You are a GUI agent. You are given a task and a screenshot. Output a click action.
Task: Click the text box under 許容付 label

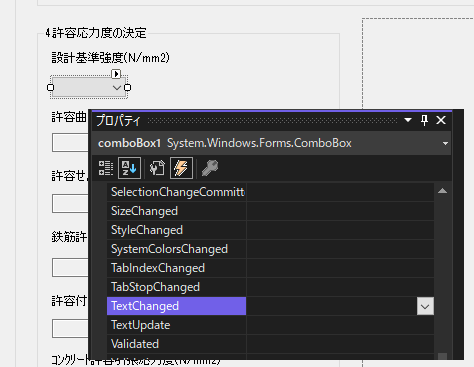pos(70,329)
